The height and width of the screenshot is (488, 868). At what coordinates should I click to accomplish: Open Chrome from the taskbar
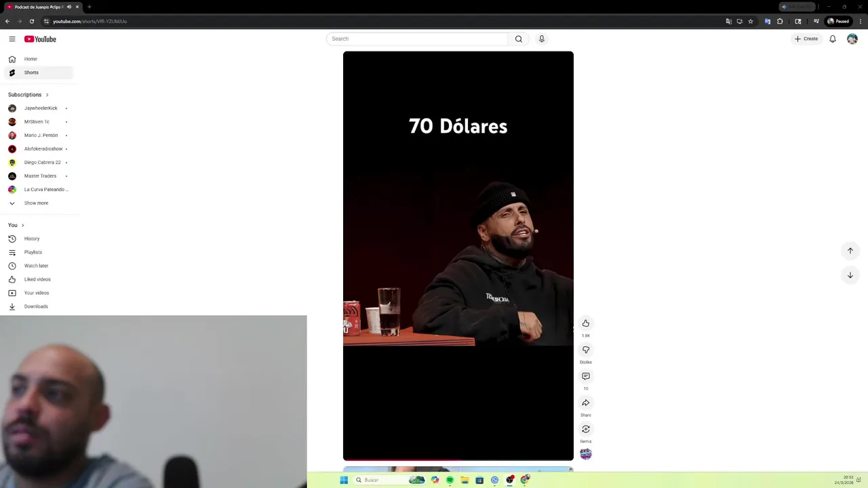(525, 480)
